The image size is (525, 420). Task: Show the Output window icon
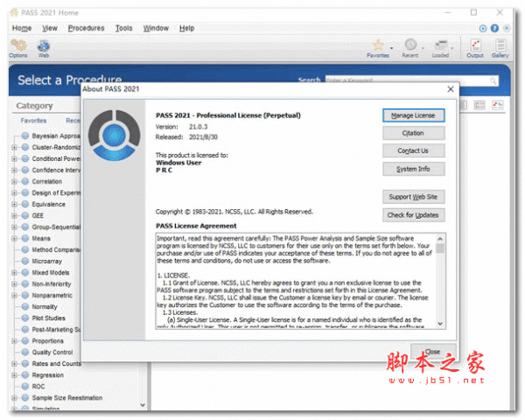coord(475,45)
